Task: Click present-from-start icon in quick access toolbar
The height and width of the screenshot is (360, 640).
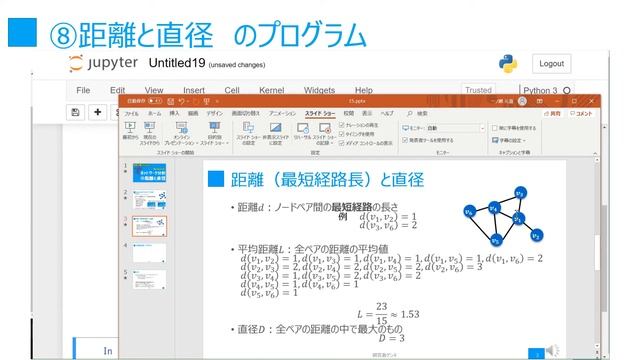Action: point(207,101)
